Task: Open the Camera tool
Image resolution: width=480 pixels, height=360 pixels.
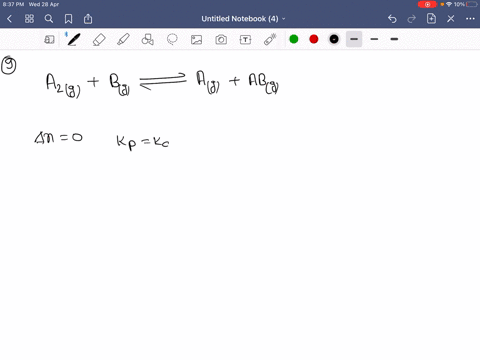Action: tap(221, 40)
